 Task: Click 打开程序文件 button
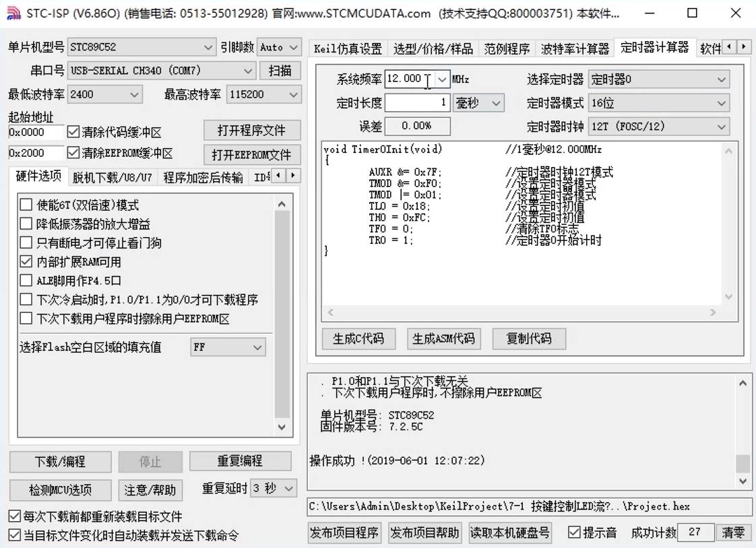(x=251, y=130)
